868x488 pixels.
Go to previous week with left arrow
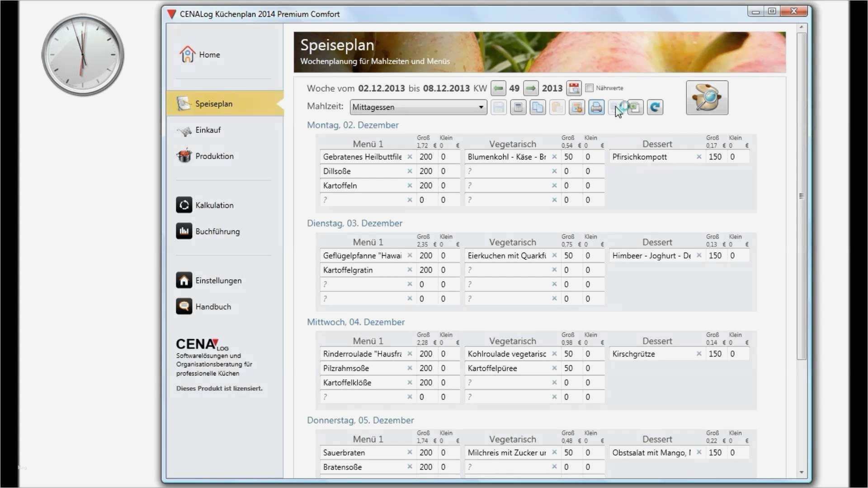pos(498,88)
